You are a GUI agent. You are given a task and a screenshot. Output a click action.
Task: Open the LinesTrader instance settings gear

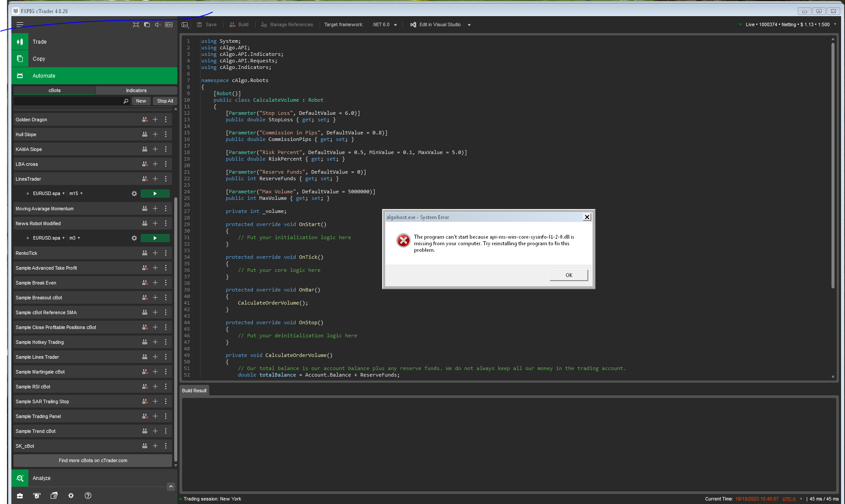click(134, 194)
